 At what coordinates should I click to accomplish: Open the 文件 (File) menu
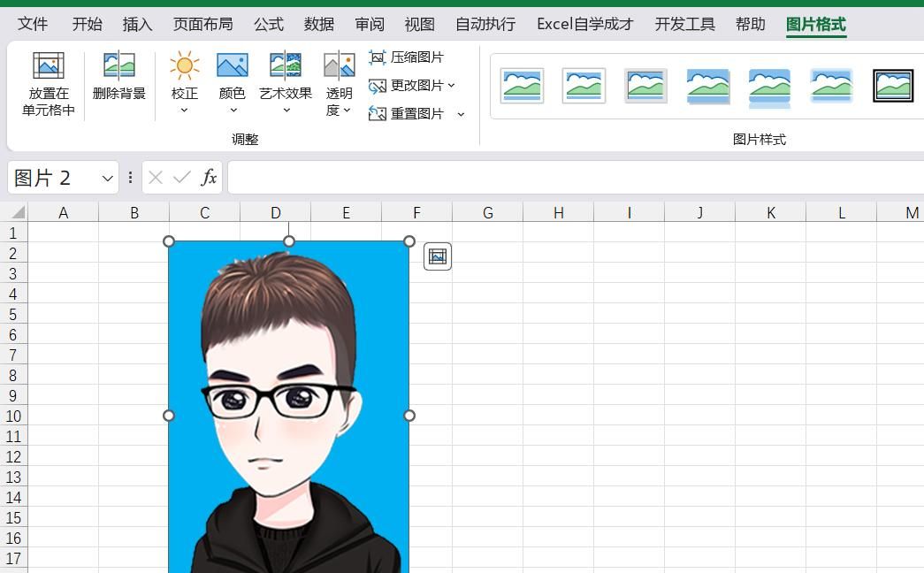click(33, 24)
